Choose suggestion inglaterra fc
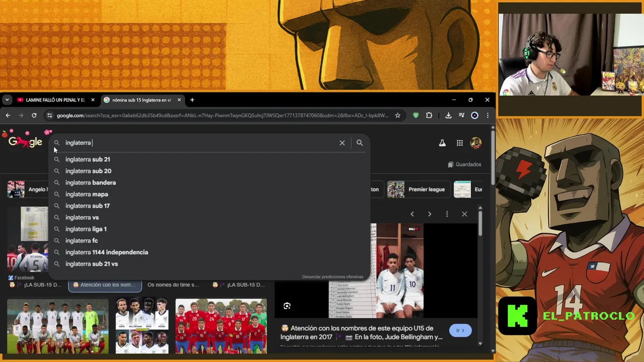644x362 pixels. 209,240
